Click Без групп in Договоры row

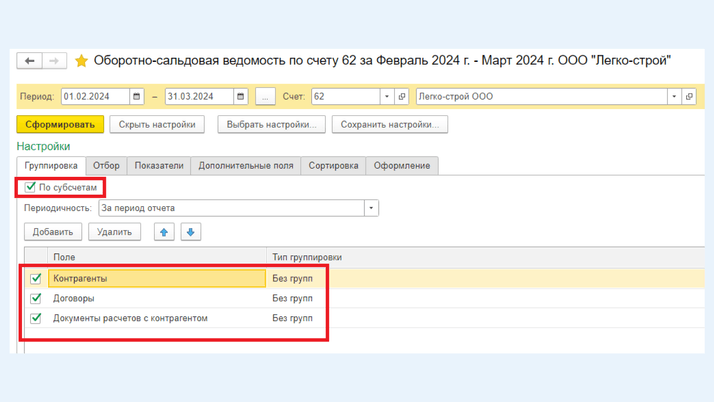pyautogui.click(x=292, y=298)
